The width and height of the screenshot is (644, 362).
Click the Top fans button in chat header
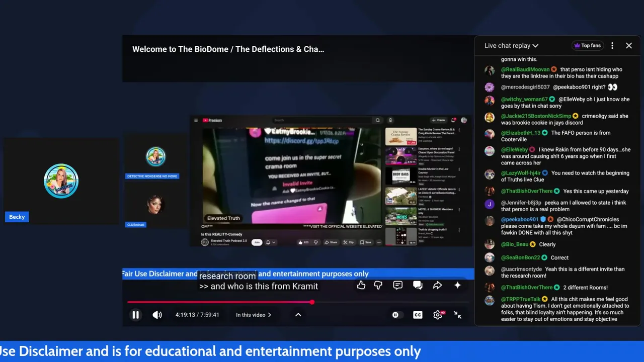[x=587, y=46]
